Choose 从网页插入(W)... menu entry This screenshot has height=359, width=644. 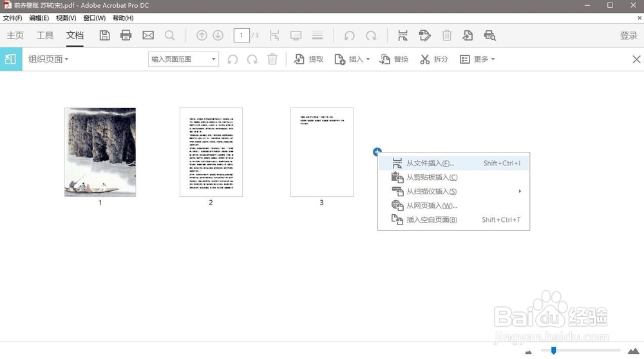coord(453,205)
